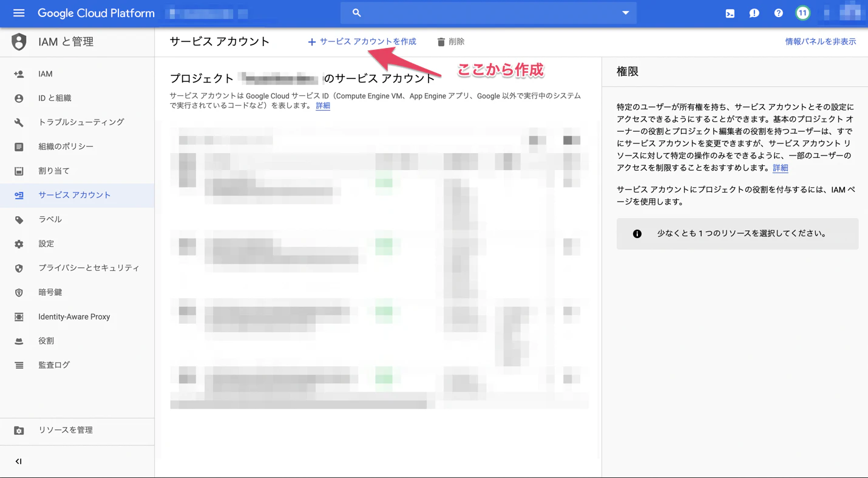Activate Cloud Shell icon
This screenshot has width=868, height=478.
(x=730, y=13)
